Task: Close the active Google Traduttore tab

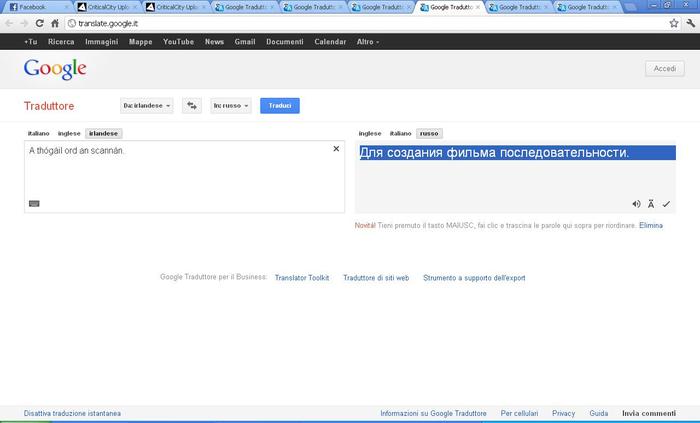Action: (477, 7)
